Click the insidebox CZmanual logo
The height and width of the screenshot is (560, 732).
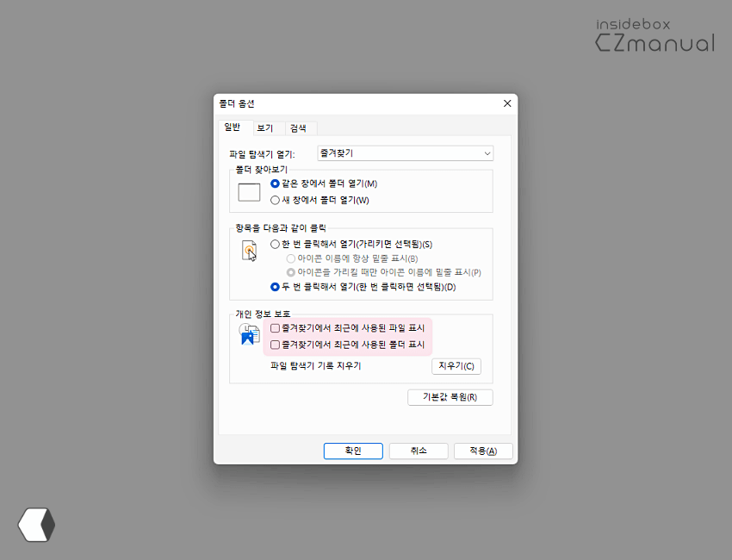[656, 33]
